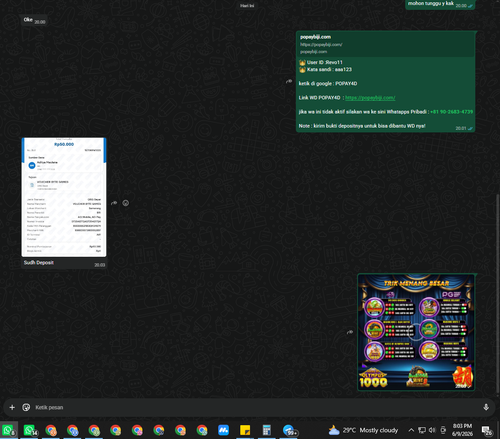Open the volume tray icon
Screen dimensions: 500x439
(x=432, y=430)
